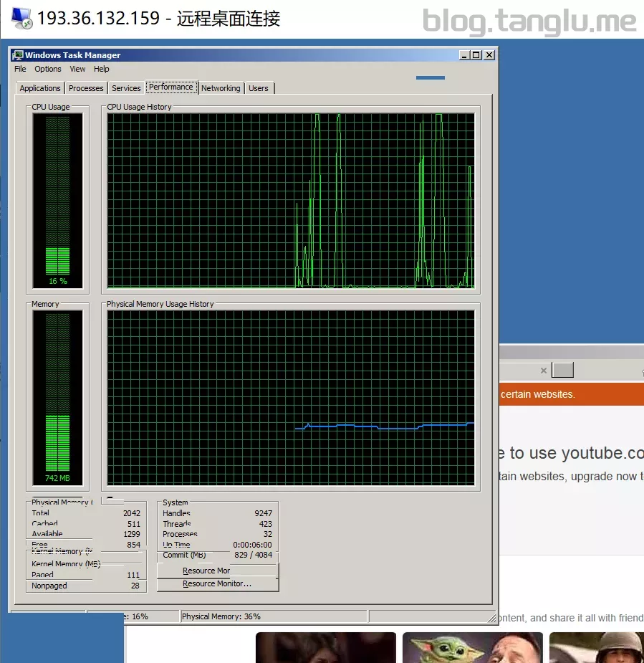Click the Remote Desktop Connection title icon
The height and width of the screenshot is (663, 644).
coord(21,19)
